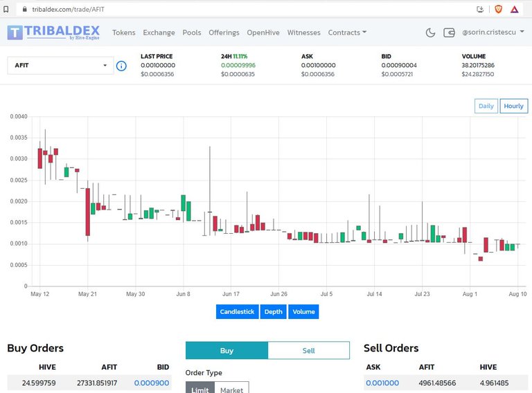
Task: Click the Brave rewards triangle icon
Action: point(515,10)
